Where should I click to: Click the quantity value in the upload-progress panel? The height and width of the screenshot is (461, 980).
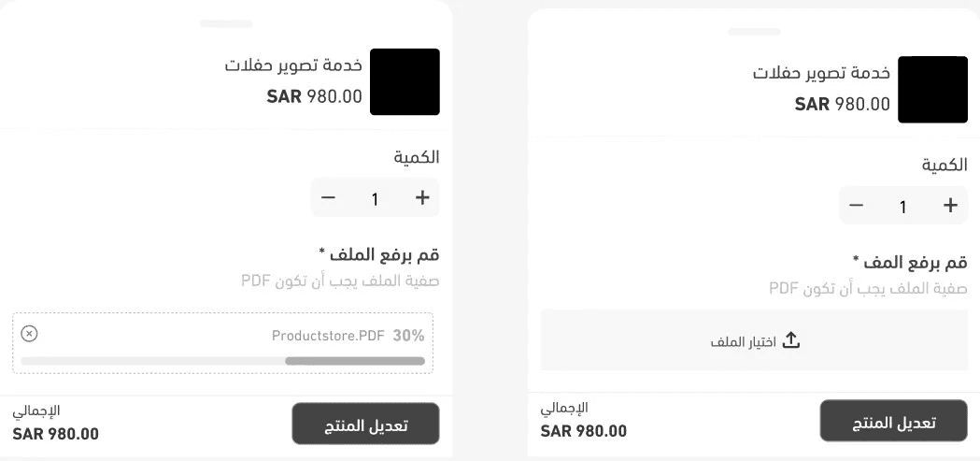[376, 198]
